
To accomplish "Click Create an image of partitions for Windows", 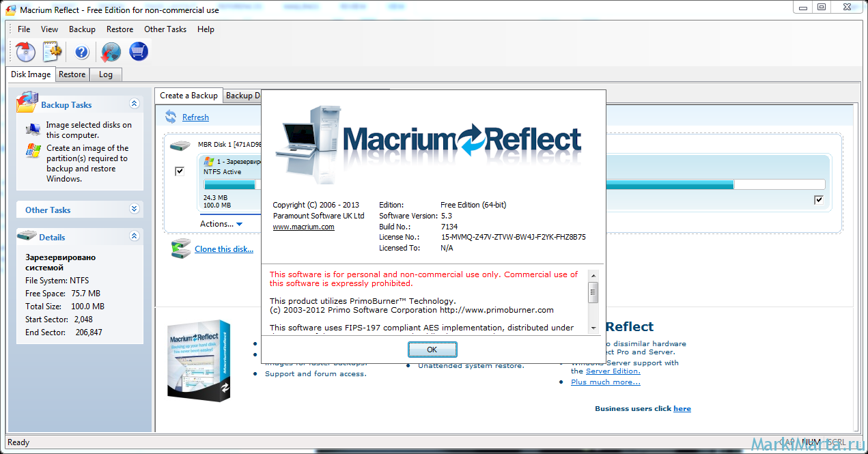I will pos(87,163).
